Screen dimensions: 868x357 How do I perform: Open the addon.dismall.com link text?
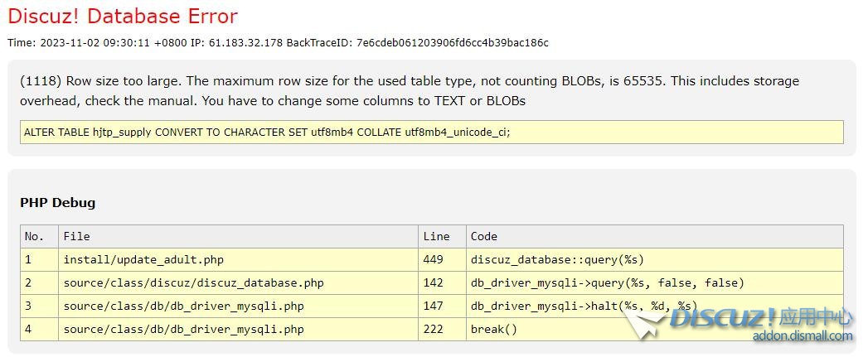tap(802, 336)
